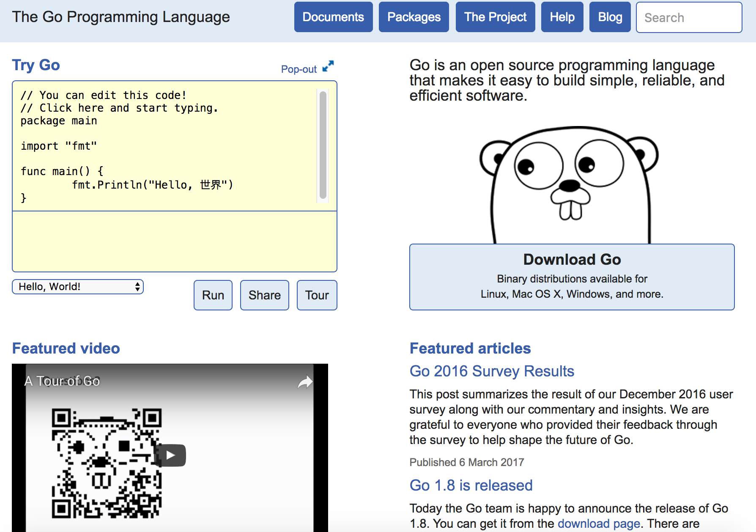This screenshot has height=532, width=756.
Task: Click the Featured articles heading
Action: click(470, 348)
